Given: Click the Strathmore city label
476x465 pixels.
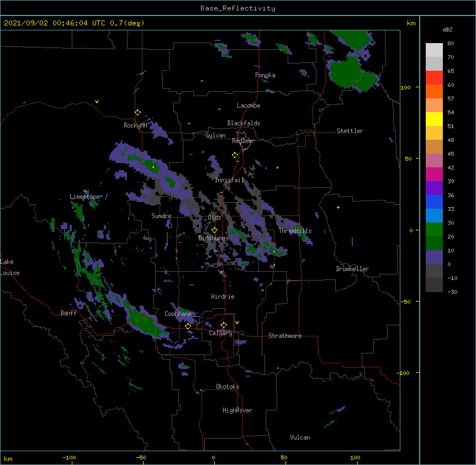Looking at the screenshot, I should (x=285, y=336).
